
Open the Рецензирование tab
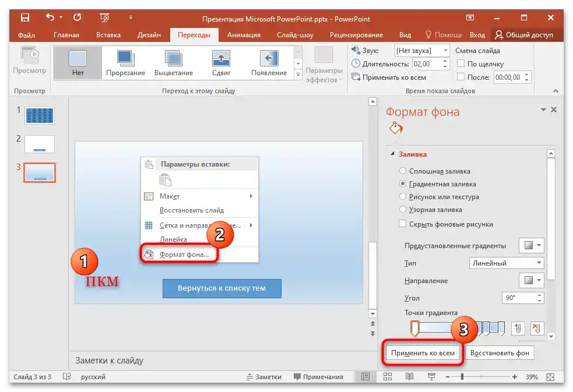click(x=356, y=35)
